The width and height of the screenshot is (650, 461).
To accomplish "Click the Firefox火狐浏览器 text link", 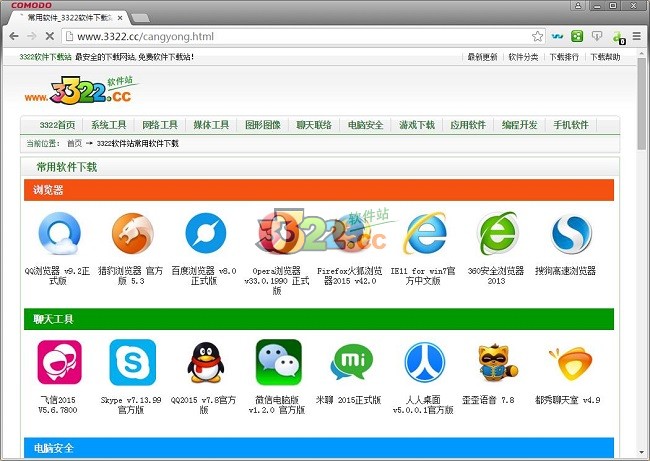I will pyautogui.click(x=350, y=276).
